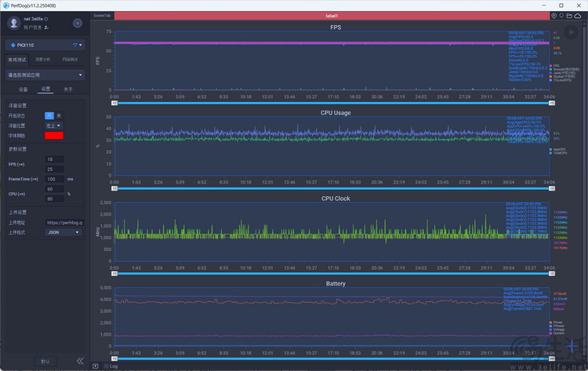Click the FPS threshold field showing 25

point(54,169)
